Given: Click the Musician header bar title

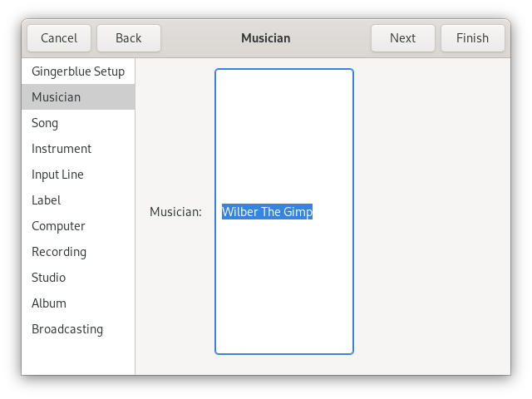Looking at the screenshot, I should (x=265, y=38).
